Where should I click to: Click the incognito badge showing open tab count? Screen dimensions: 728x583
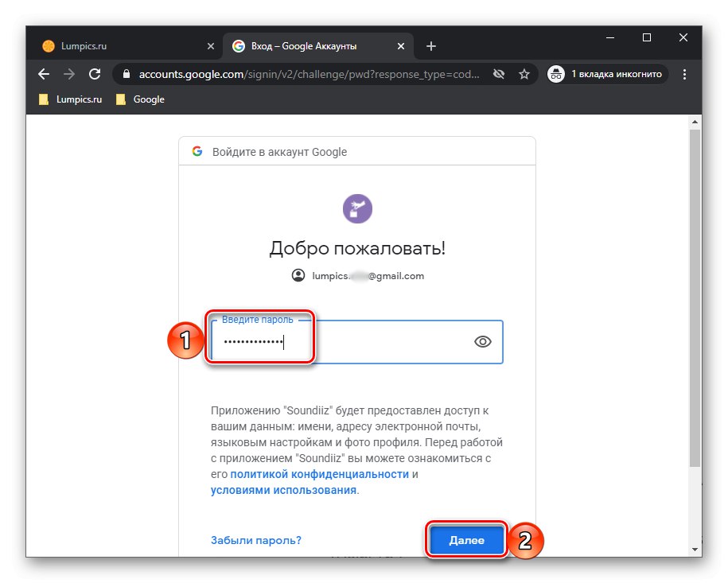click(606, 73)
